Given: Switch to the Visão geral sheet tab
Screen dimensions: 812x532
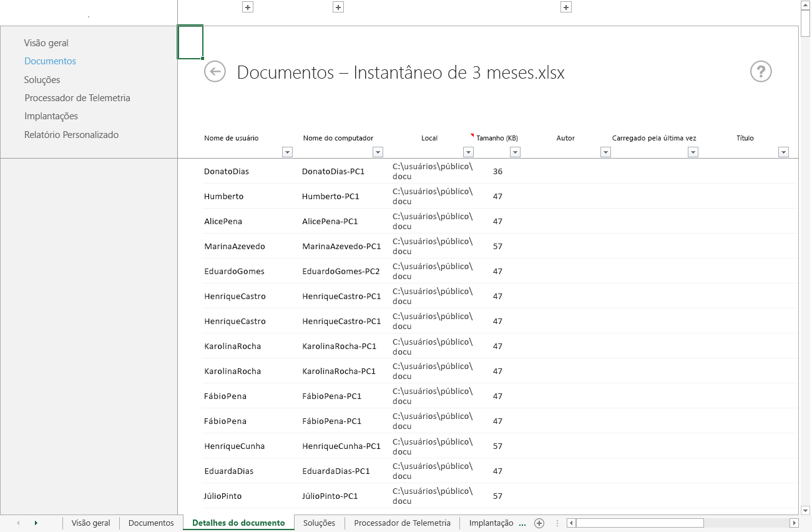Looking at the screenshot, I should (91, 523).
